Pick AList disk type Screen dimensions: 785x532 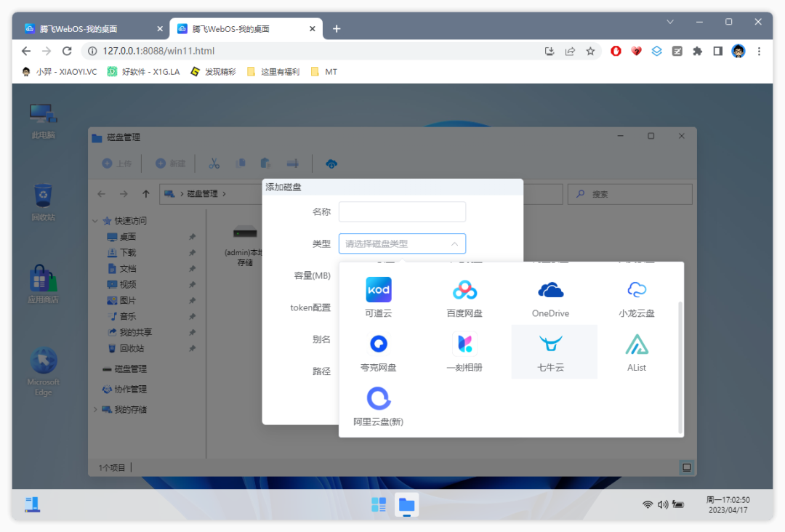pos(636,352)
